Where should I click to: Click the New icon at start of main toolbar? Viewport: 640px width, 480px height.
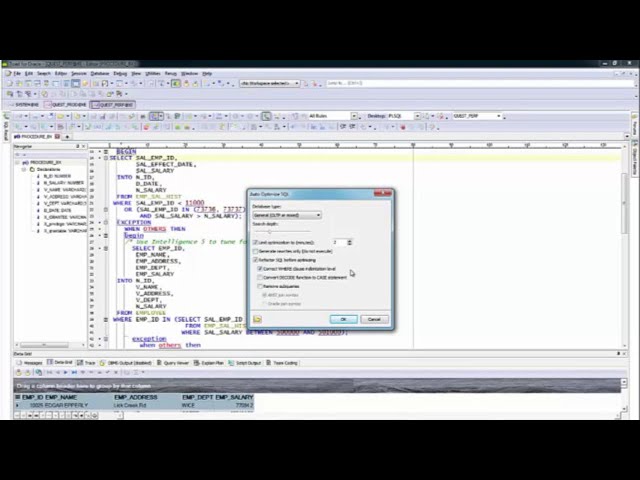coord(9,83)
